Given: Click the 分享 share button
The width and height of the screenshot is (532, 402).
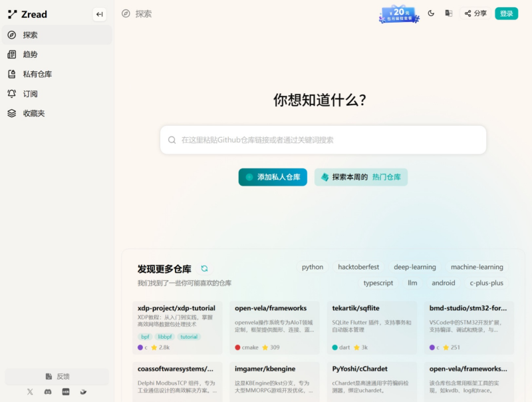Looking at the screenshot, I should (x=475, y=13).
